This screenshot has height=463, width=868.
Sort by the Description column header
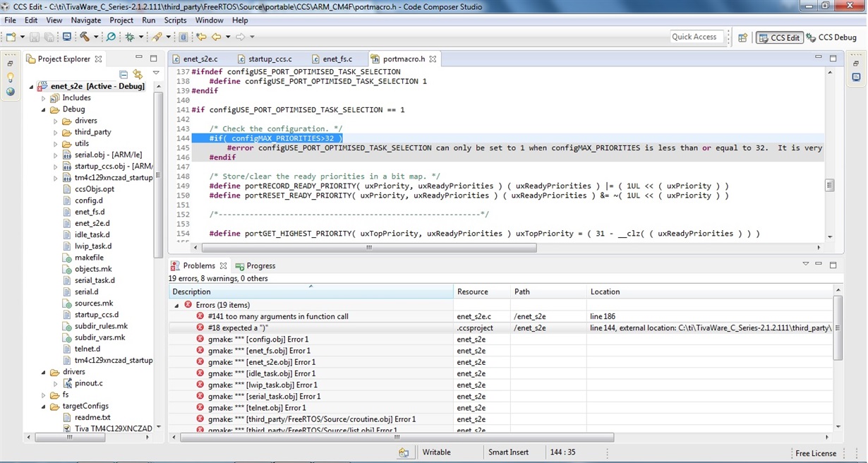coord(311,291)
